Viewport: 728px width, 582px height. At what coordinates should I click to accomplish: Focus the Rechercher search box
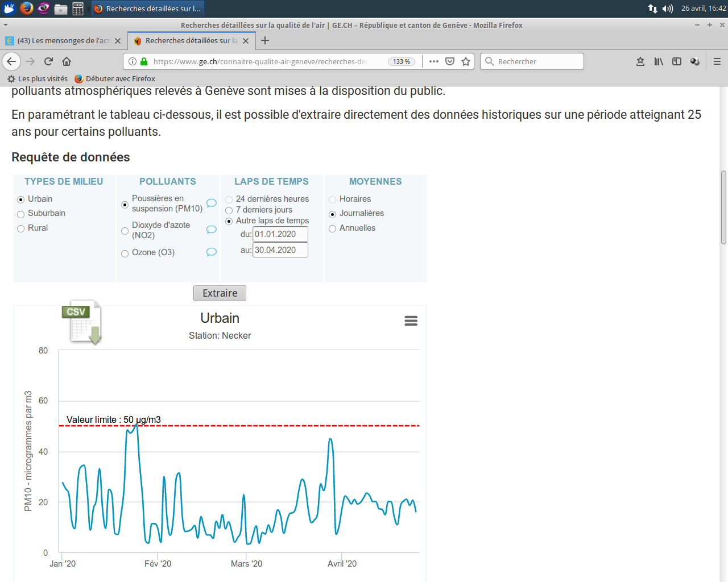532,61
